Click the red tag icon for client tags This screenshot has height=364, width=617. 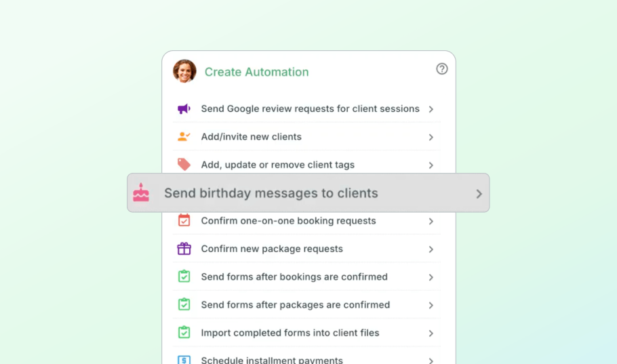[184, 165]
